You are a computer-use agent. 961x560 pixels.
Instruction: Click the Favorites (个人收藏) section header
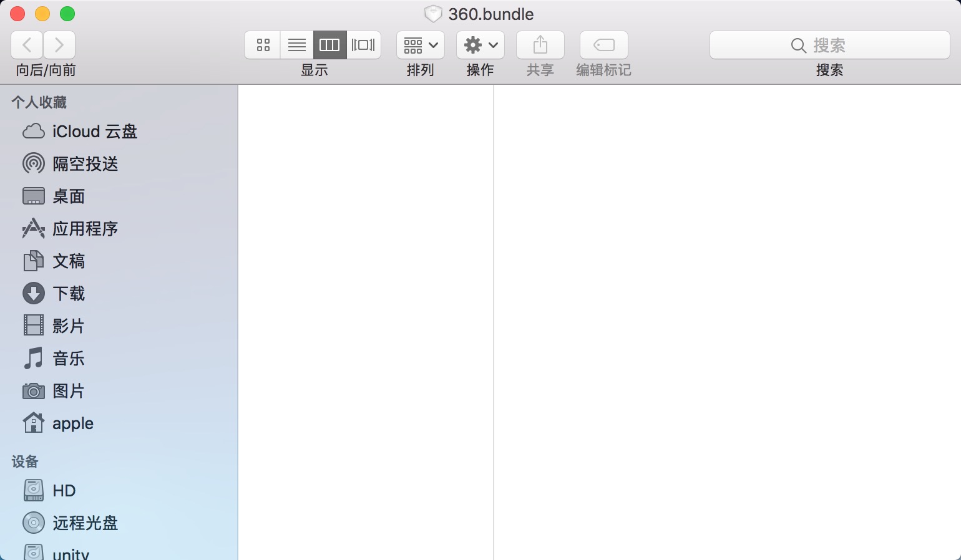pos(39,102)
